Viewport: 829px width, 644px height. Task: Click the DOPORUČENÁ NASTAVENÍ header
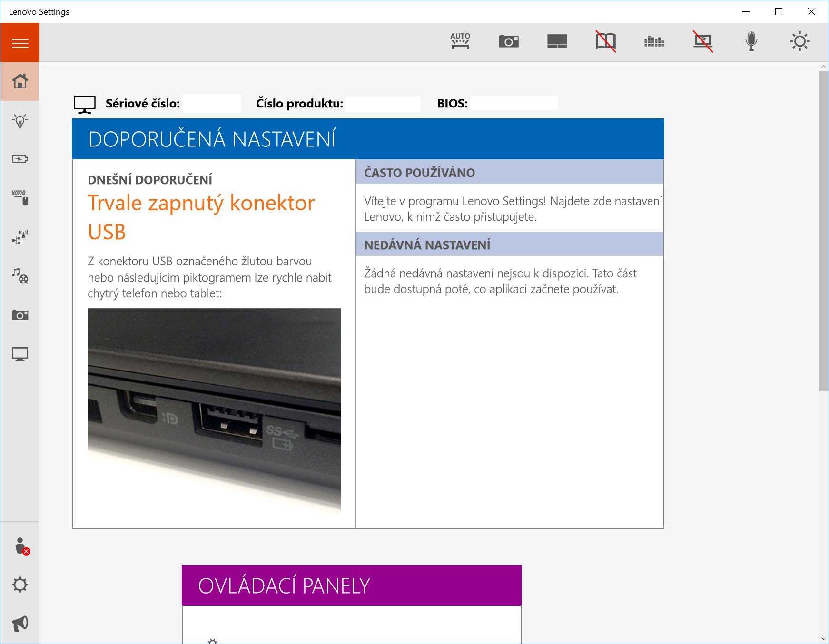click(368, 139)
